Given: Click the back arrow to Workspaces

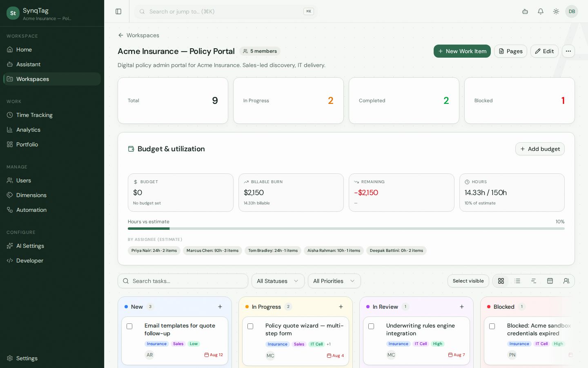Looking at the screenshot, I should coord(121,35).
